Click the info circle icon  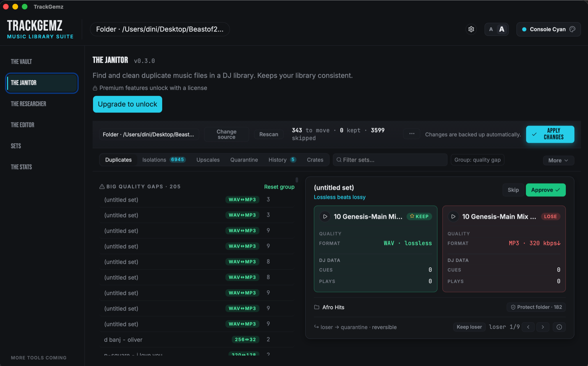click(x=559, y=327)
